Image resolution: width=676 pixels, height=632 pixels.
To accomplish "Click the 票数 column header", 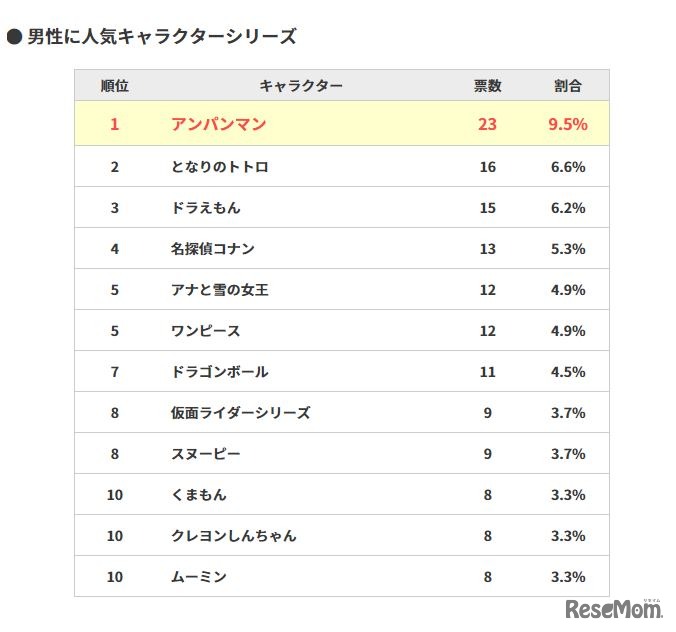I will point(487,86).
